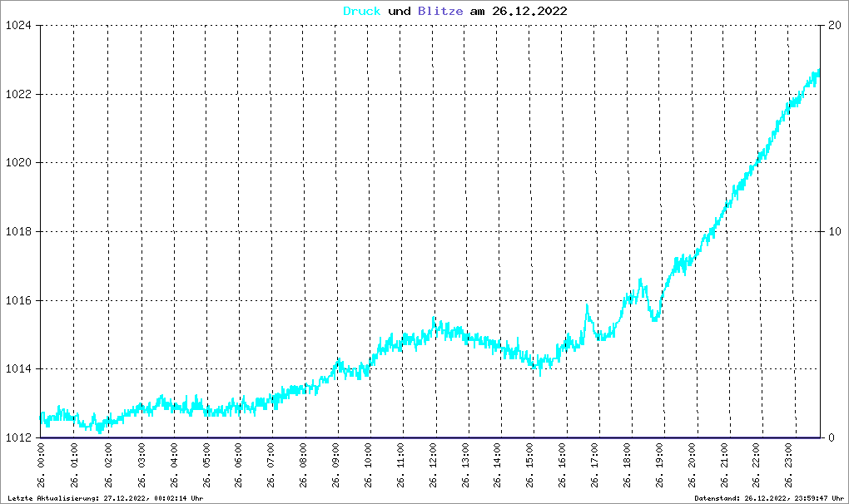Click the time label '26. 17:00'

point(594,465)
